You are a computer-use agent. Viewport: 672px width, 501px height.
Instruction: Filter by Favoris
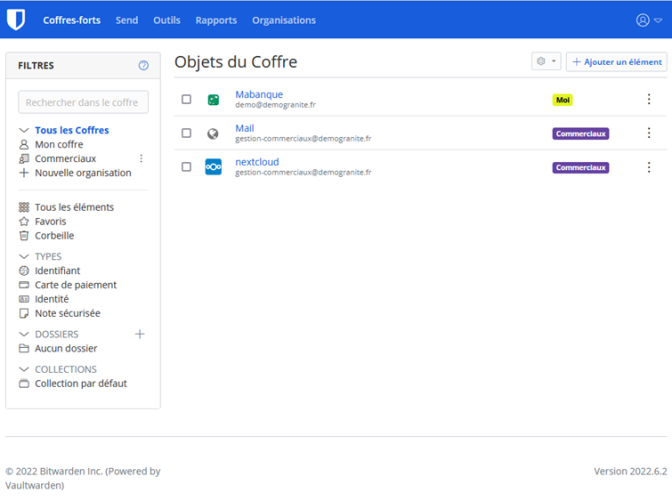click(x=51, y=221)
